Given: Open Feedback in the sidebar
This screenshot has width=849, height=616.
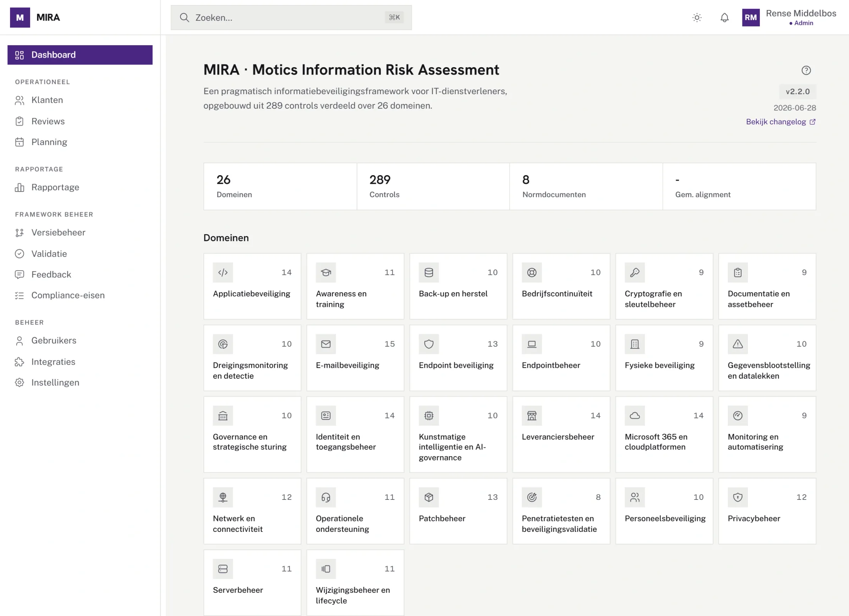Looking at the screenshot, I should (80, 274).
